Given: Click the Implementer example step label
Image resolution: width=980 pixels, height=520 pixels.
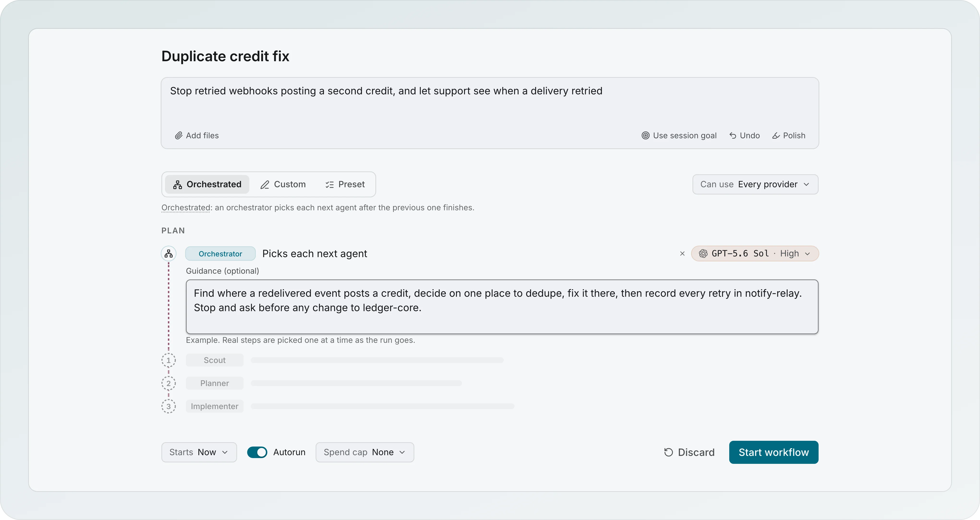Looking at the screenshot, I should click(214, 406).
